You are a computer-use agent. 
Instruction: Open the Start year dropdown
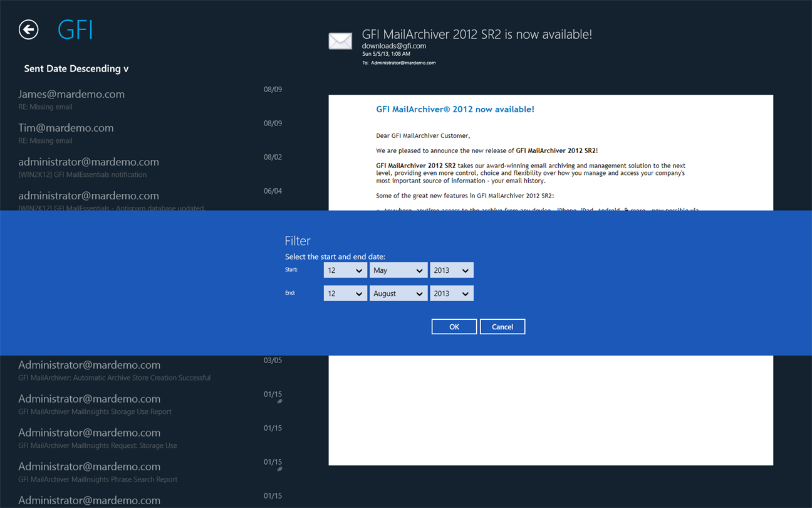tap(452, 270)
